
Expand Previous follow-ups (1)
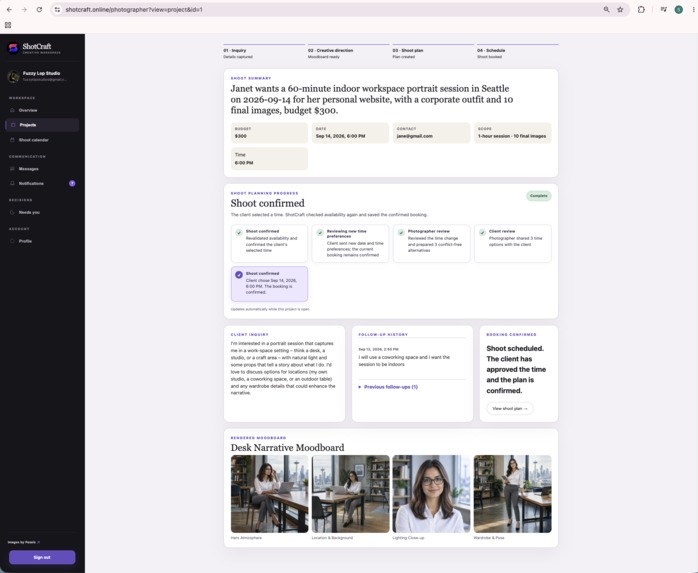pyautogui.click(x=388, y=387)
